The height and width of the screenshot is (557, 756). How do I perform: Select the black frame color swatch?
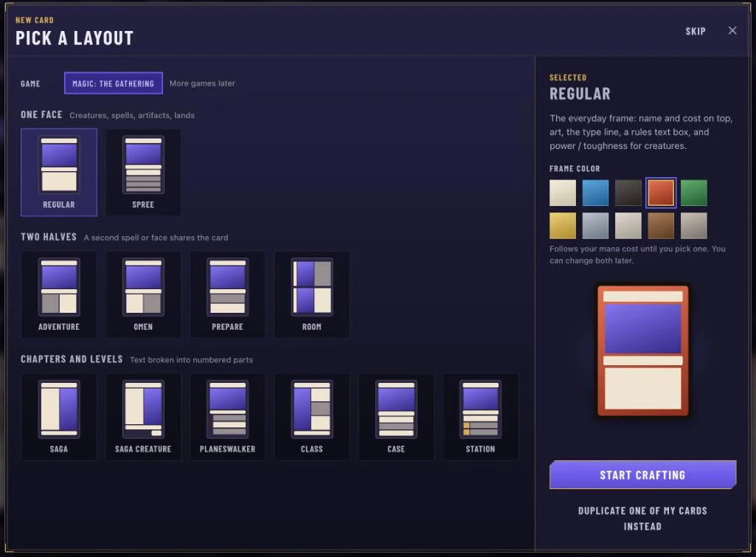[x=628, y=193]
